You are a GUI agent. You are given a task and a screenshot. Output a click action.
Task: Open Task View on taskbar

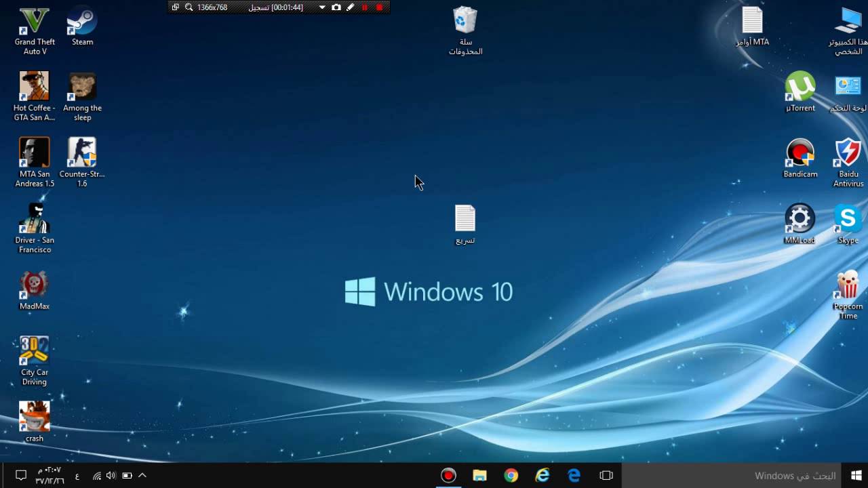coord(606,476)
